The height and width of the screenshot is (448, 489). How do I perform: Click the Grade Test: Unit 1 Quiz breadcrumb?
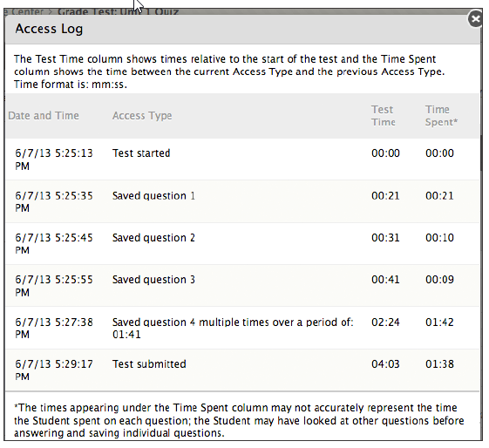(x=118, y=12)
